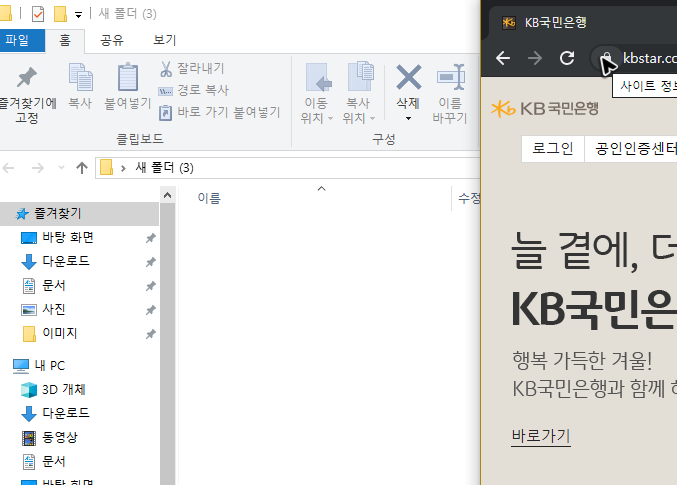Expand the Delete (삭제) dropdown arrow
This screenshot has height=485, width=677.
408,118
